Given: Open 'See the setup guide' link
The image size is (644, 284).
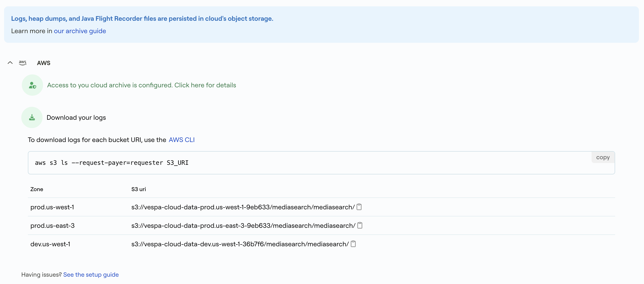Looking at the screenshot, I should [x=91, y=274].
